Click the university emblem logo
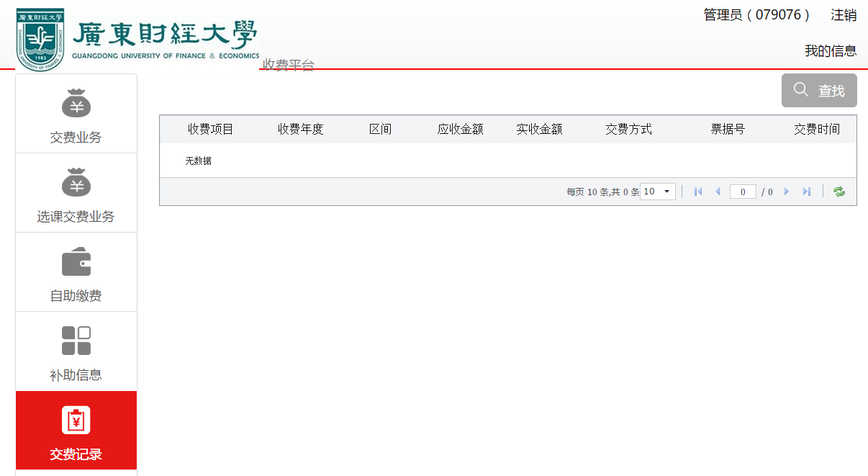 click(x=40, y=37)
